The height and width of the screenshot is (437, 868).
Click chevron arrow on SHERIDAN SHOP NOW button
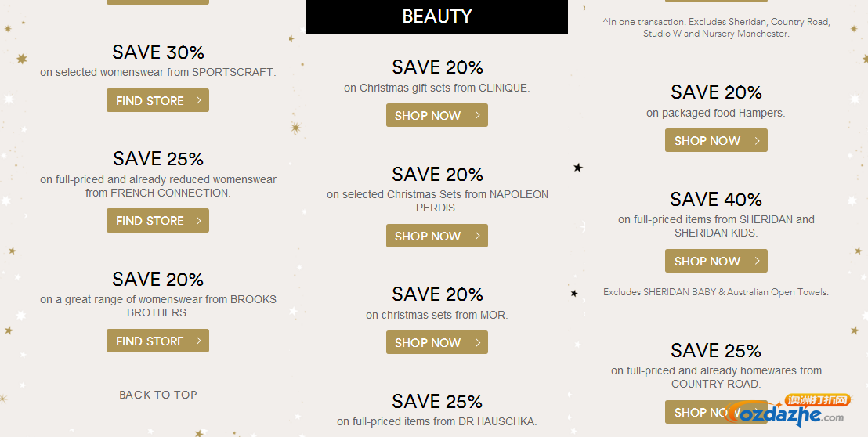pos(758,261)
